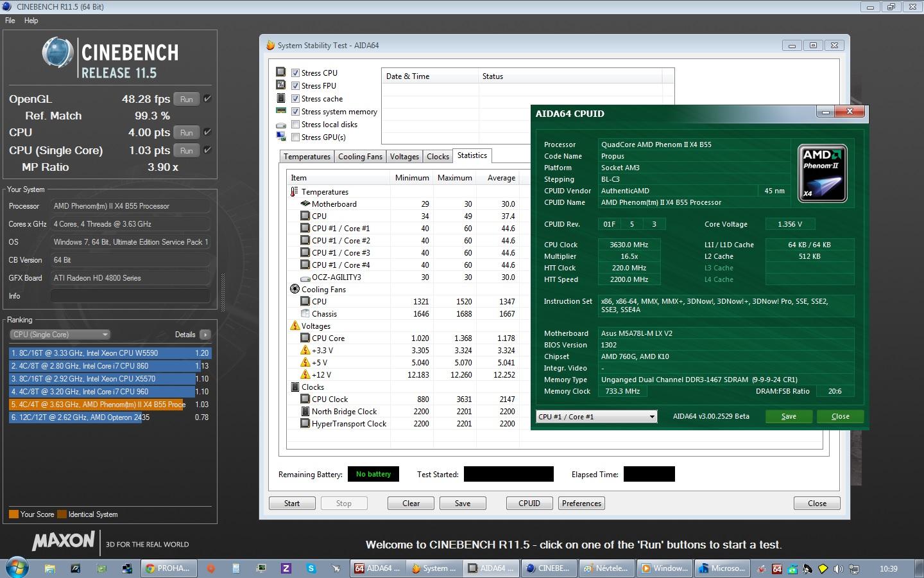The height and width of the screenshot is (578, 924).
Task: Click the Stress cache chip icon
Action: click(x=280, y=98)
